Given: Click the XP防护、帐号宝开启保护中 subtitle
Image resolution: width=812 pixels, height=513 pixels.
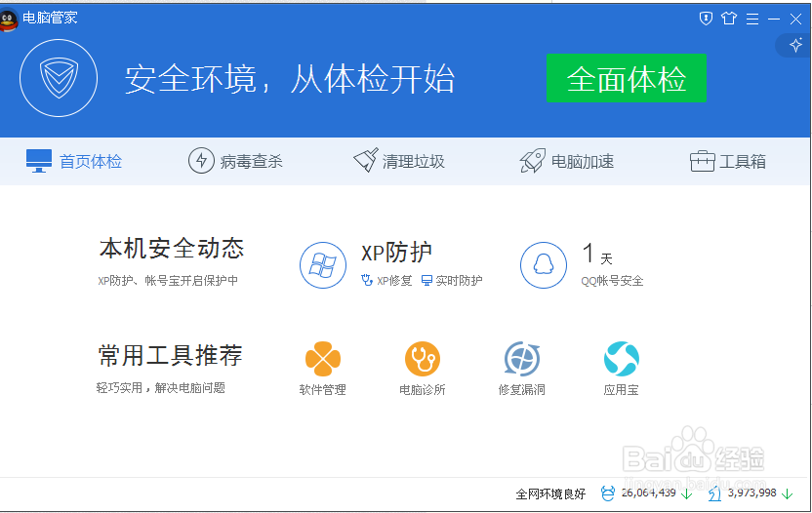Looking at the screenshot, I should coord(168,281).
